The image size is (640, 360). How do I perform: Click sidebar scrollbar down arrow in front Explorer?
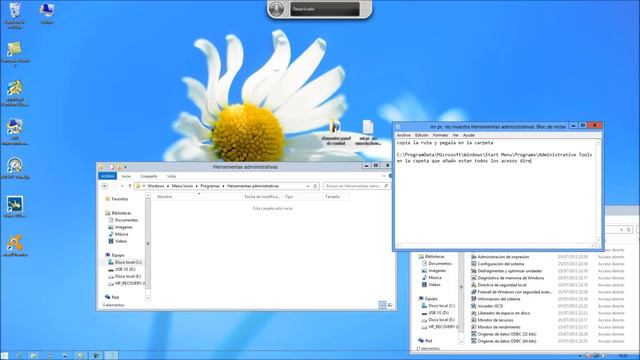pyautogui.click(x=148, y=298)
